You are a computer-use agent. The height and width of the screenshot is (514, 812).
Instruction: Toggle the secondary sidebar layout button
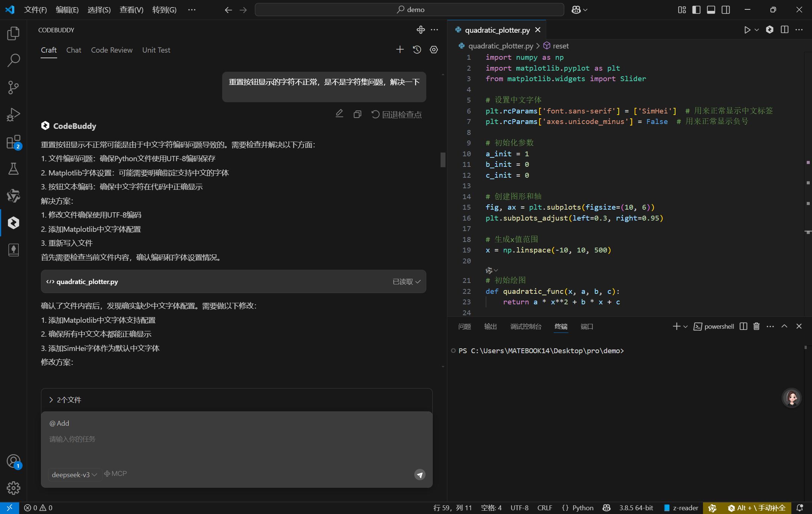coord(726,10)
